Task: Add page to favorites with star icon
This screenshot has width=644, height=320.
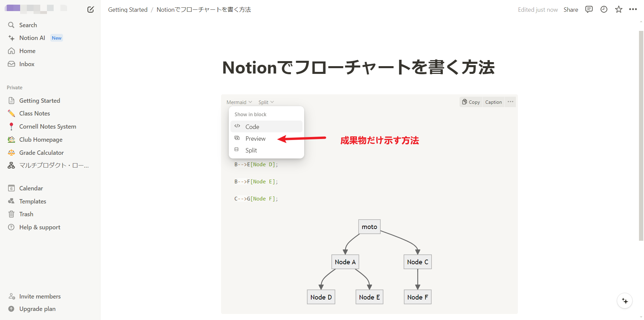Action: click(x=619, y=9)
